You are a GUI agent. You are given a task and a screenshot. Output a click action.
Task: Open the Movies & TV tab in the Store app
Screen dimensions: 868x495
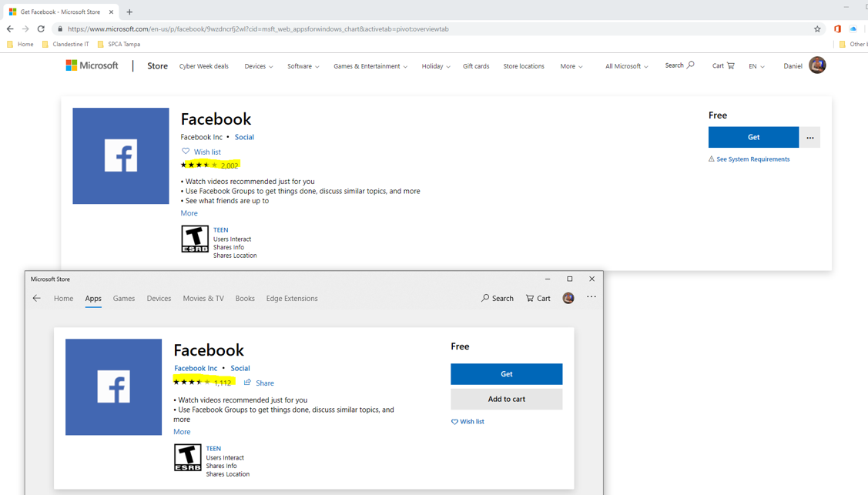tap(203, 298)
